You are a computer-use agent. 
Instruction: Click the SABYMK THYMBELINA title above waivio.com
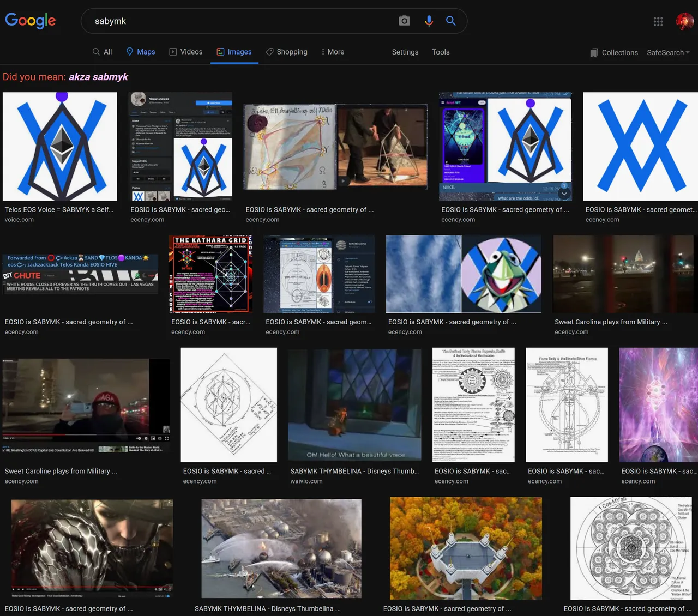354,471
